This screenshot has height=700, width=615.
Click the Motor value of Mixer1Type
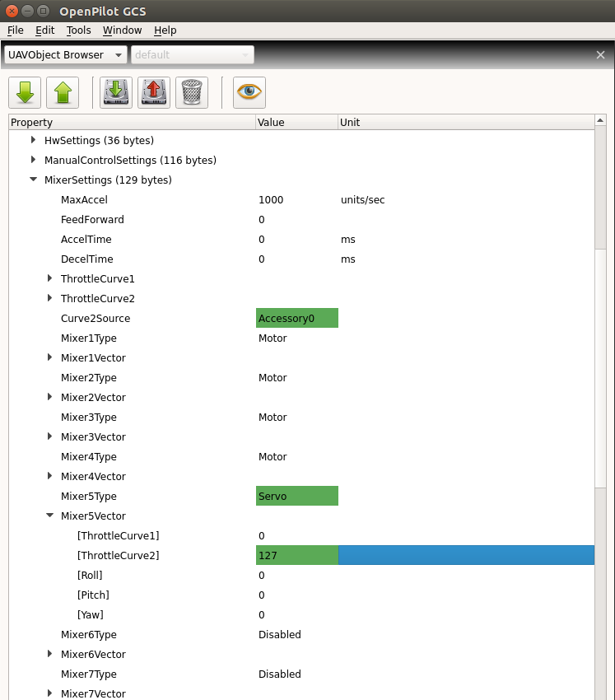tap(273, 338)
